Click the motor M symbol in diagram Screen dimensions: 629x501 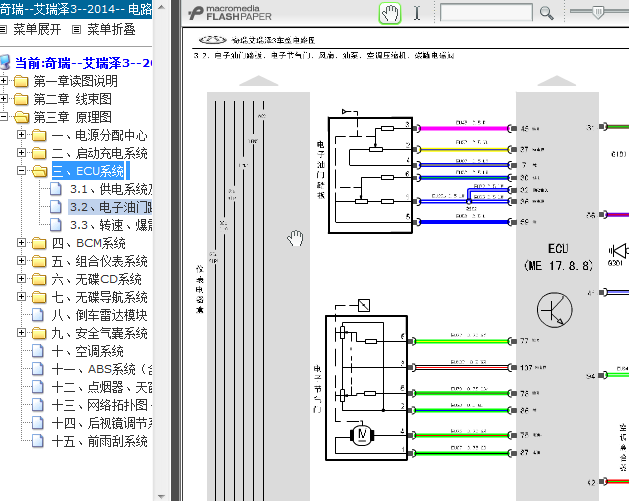click(x=362, y=434)
